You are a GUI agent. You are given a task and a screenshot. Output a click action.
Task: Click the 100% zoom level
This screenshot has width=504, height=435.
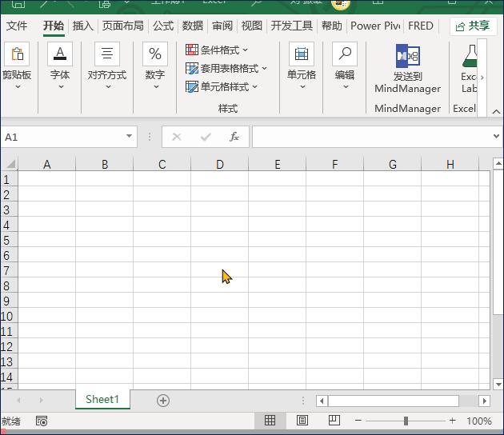click(479, 421)
